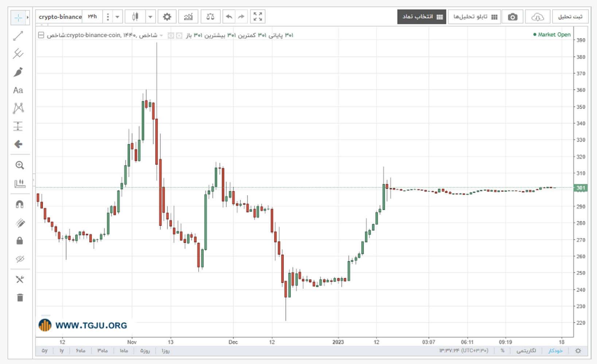Collapse the crypto-binance-coin legend
597x364 pixels.
click(x=41, y=35)
